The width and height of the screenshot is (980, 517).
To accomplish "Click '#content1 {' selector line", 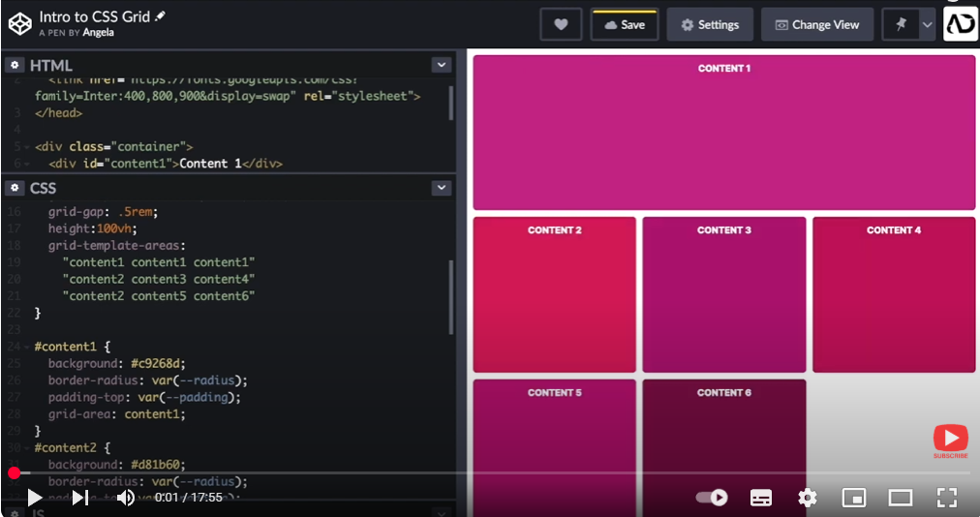I will pyautogui.click(x=73, y=347).
